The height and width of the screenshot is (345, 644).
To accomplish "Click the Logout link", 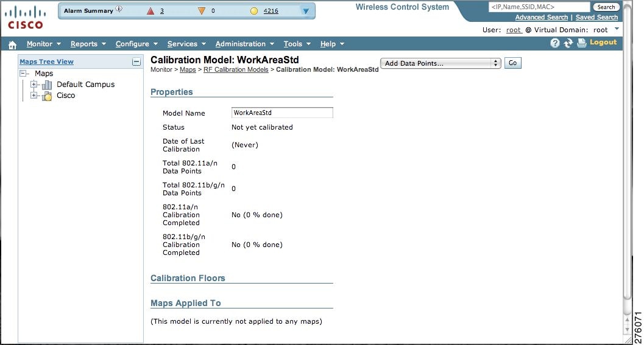I will coord(603,42).
